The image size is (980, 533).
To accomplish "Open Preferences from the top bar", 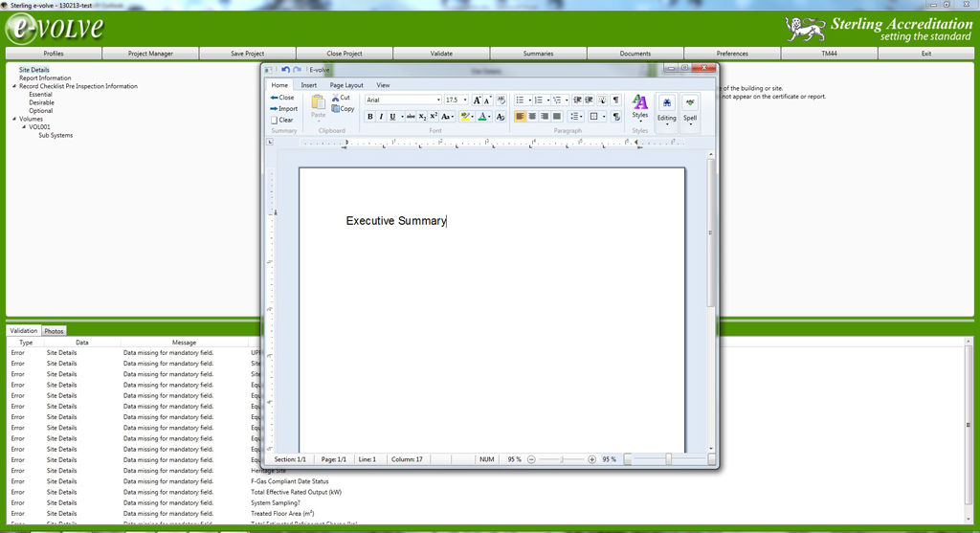I will point(732,54).
